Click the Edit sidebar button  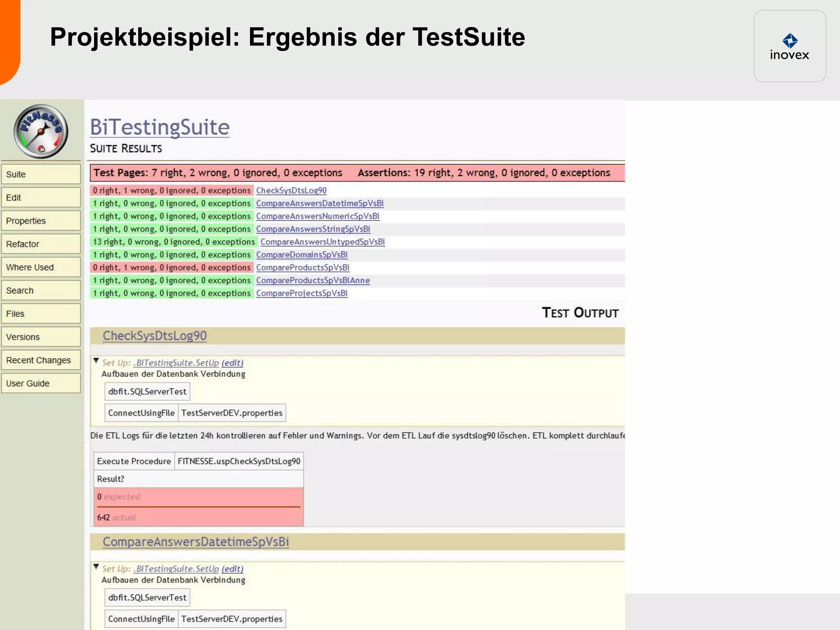[41, 198]
